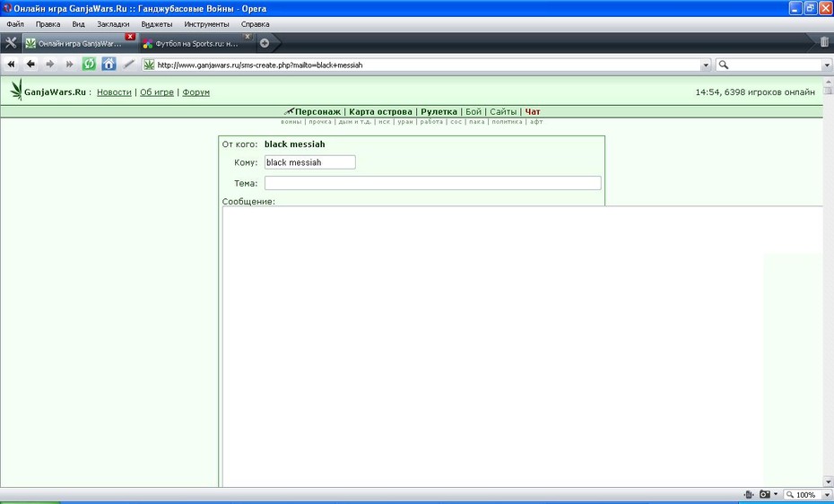The image size is (834, 504).
Task: Open a new tab with plus button
Action: pos(265,43)
